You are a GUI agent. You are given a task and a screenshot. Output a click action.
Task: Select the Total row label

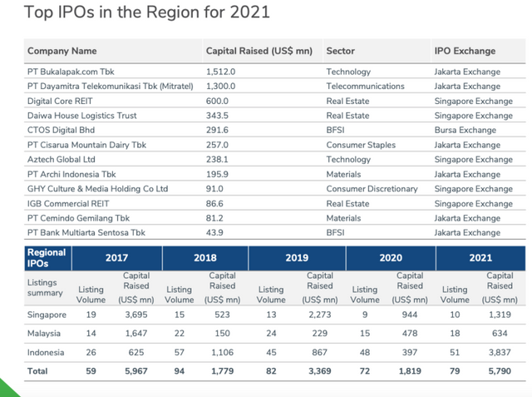coord(39,371)
